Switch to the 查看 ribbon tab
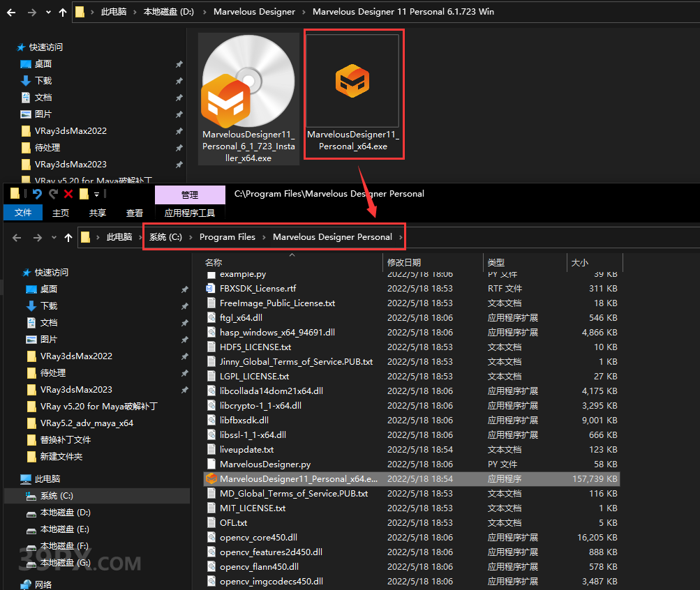The image size is (700, 590). coord(135,213)
